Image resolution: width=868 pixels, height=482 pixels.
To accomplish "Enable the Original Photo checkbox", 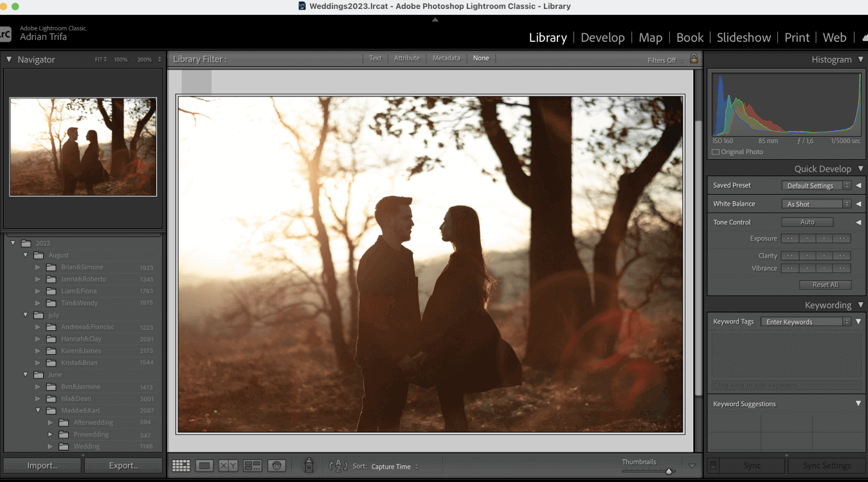I will pyautogui.click(x=716, y=152).
